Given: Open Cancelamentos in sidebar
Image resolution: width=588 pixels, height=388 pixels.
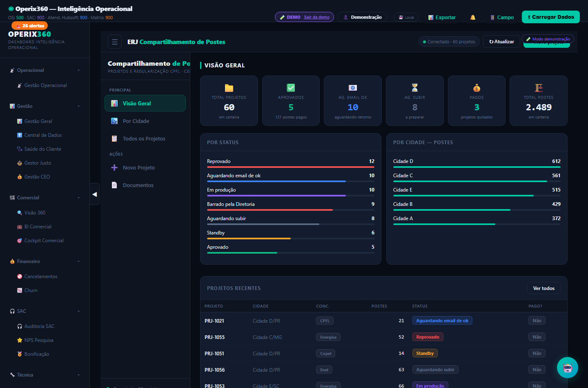Looking at the screenshot, I should coord(41,277).
